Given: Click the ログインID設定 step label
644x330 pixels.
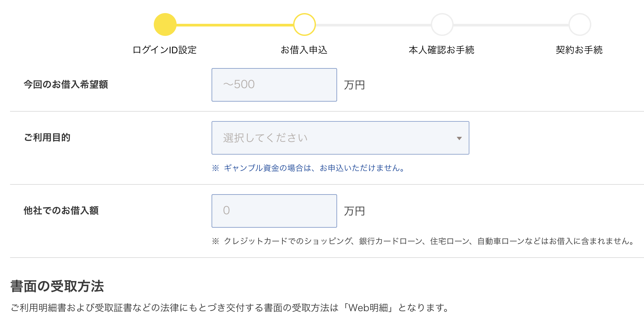Looking at the screenshot, I should (165, 50).
